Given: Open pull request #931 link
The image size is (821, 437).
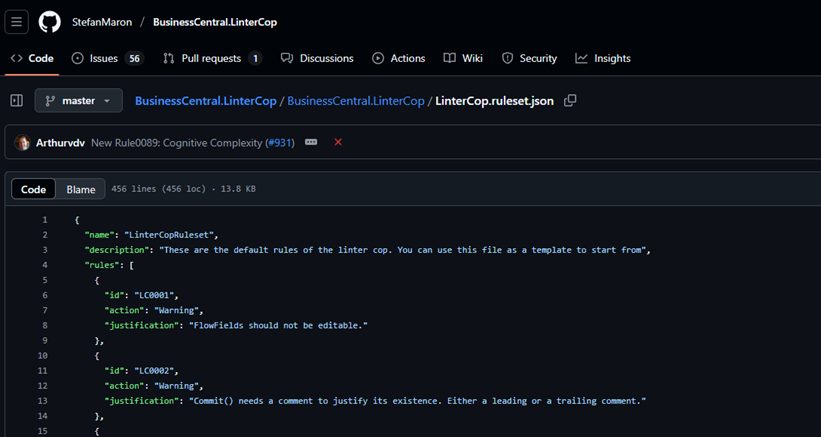Looking at the screenshot, I should (280, 143).
